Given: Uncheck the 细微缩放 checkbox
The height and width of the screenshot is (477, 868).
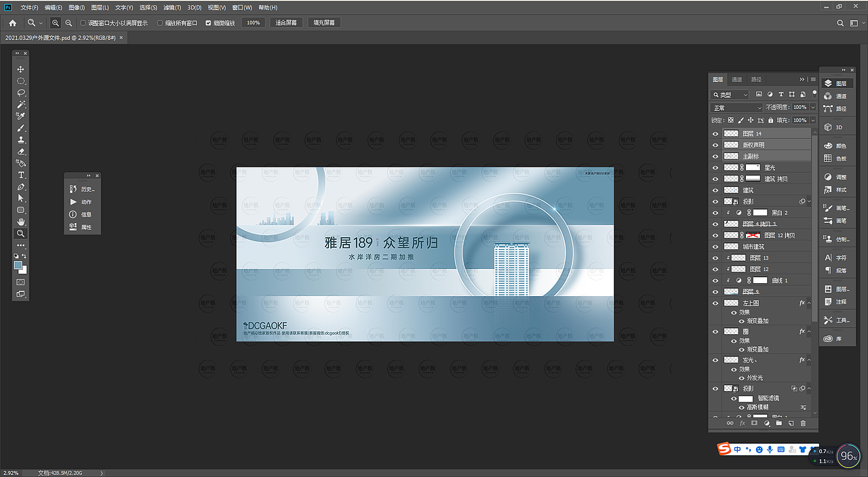Looking at the screenshot, I should [x=208, y=22].
